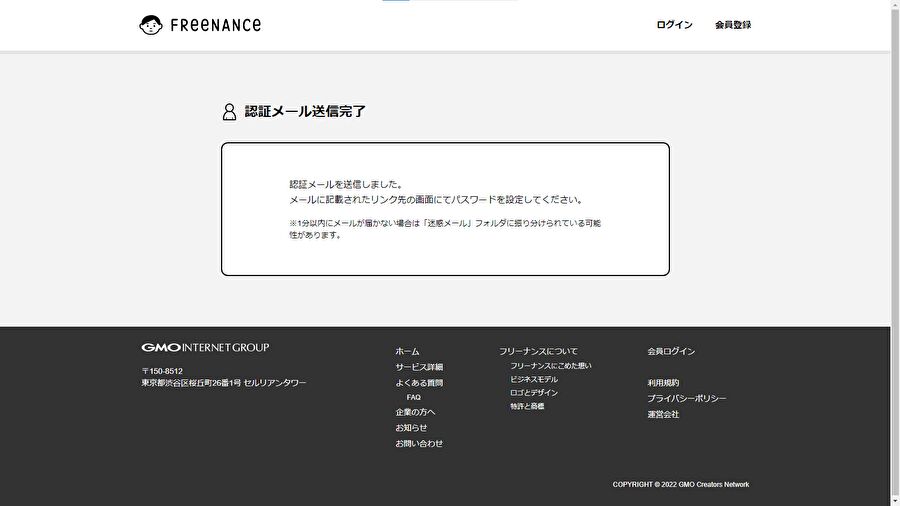Select the ロゴとデザイン footer link

534,393
